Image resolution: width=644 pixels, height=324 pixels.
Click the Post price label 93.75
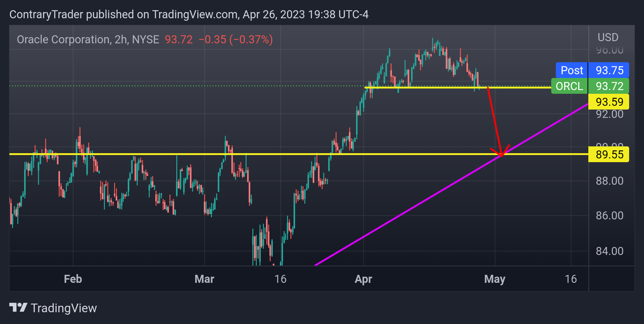pos(609,70)
